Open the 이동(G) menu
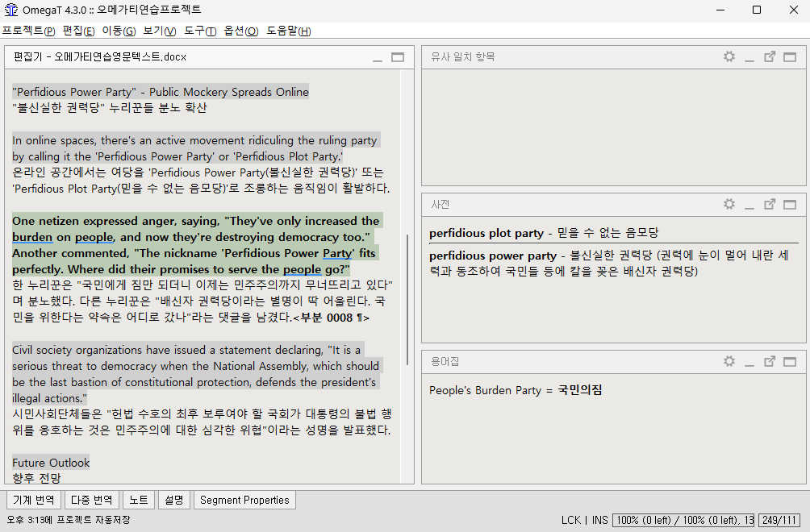 (119, 31)
